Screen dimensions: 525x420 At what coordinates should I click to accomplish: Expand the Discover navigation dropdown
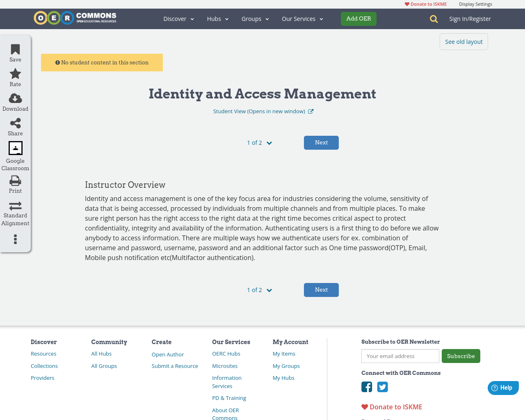[178, 18]
